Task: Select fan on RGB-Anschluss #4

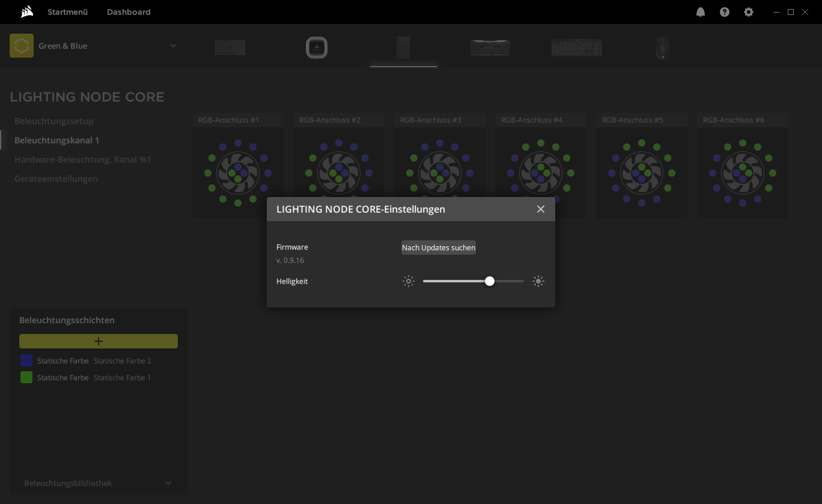Action: pyautogui.click(x=541, y=173)
